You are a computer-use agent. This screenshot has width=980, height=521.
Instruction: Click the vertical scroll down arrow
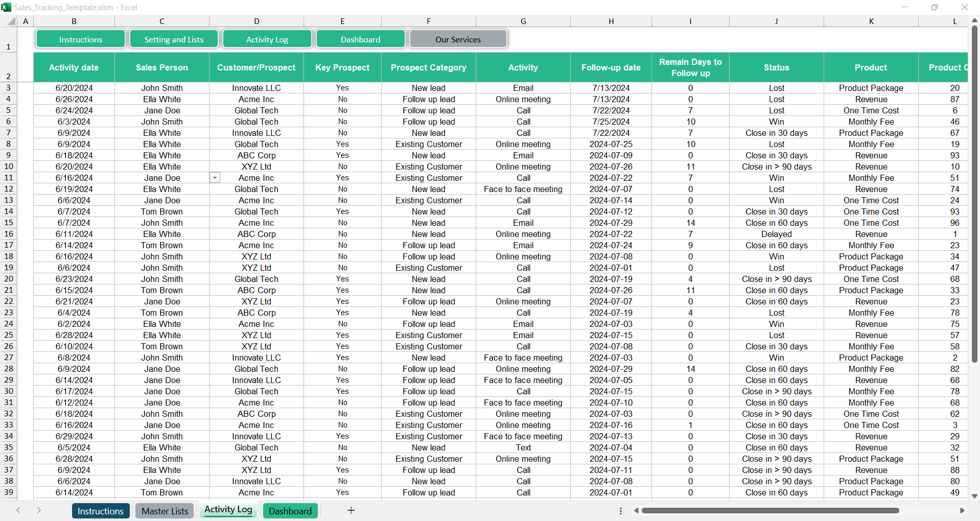[974, 496]
